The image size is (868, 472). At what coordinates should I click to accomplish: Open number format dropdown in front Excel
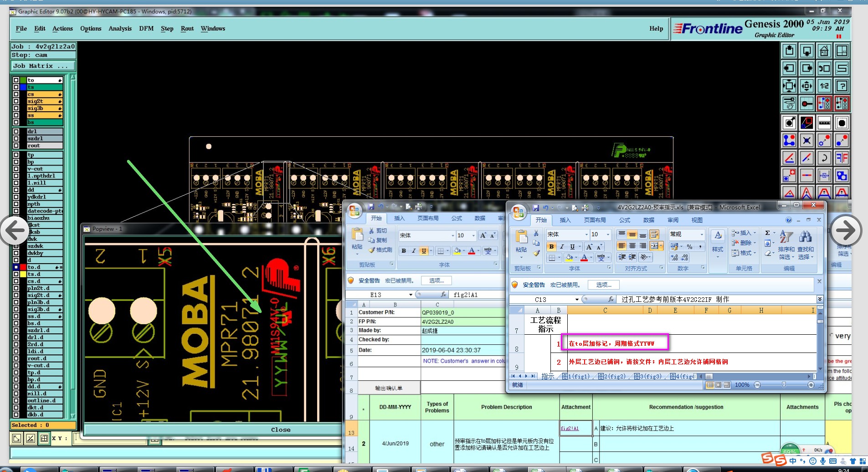[702, 234]
